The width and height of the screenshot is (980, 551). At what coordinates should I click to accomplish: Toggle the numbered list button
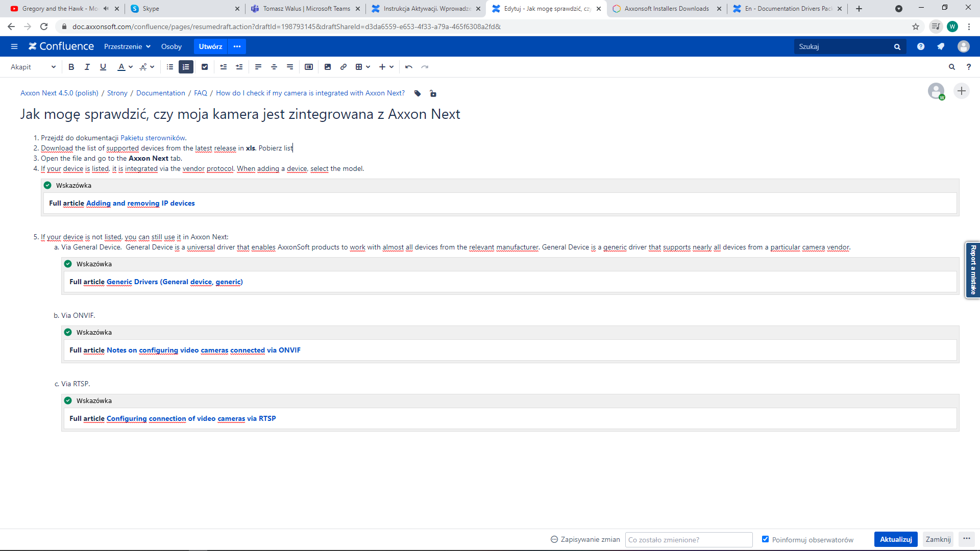pos(186,67)
